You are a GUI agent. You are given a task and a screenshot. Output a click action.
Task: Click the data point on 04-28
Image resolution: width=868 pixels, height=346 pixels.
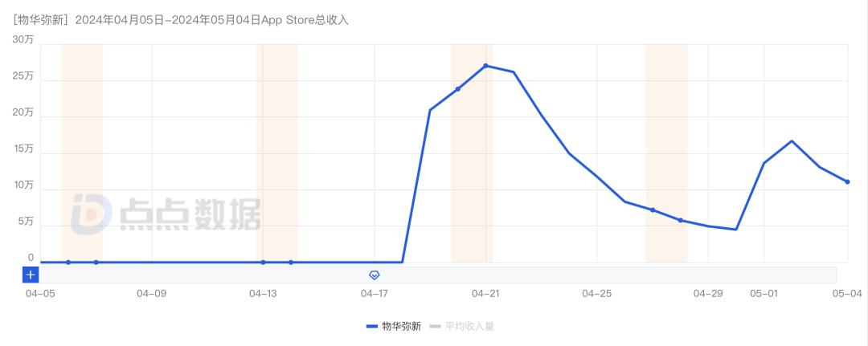[x=681, y=221]
